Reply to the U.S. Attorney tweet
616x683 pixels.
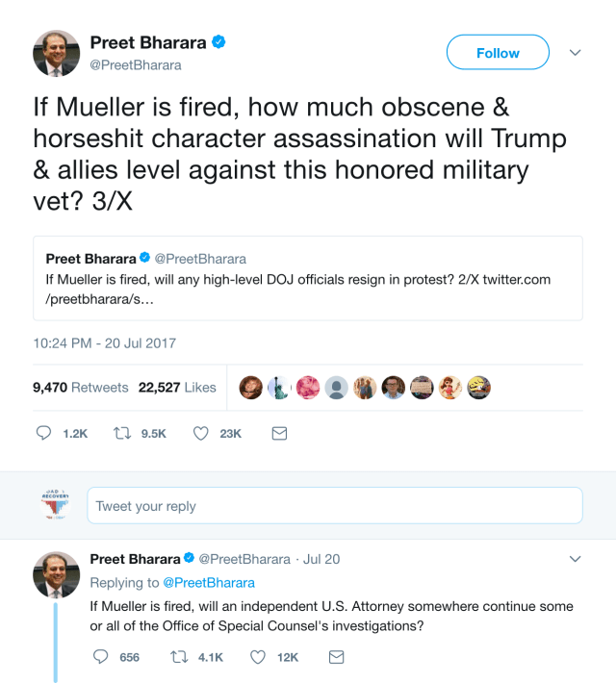(x=100, y=657)
